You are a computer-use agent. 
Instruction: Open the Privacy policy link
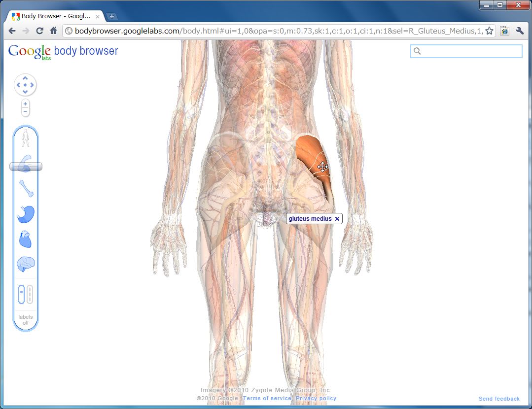pyautogui.click(x=316, y=398)
